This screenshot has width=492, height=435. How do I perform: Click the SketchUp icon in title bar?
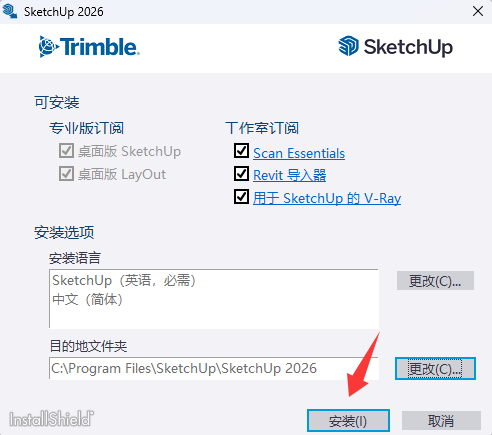click(10, 11)
